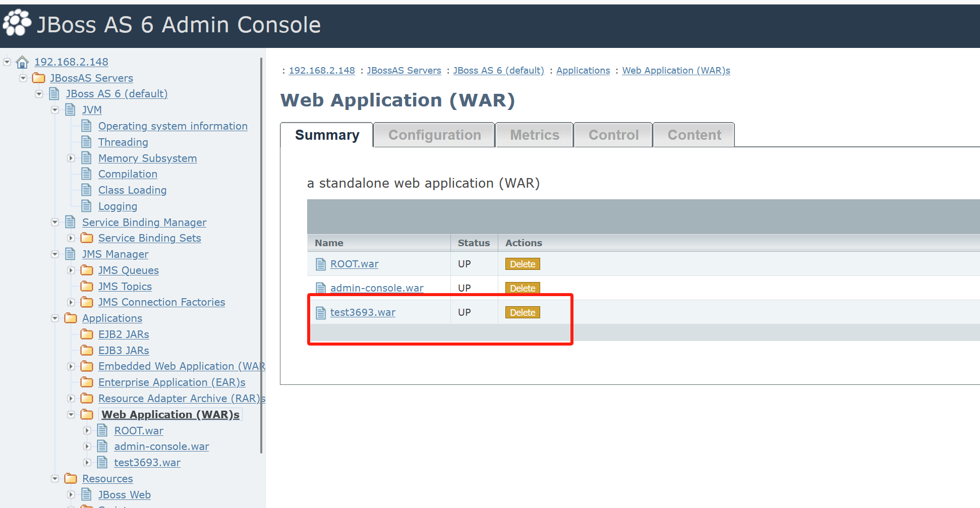
Task: Open ROOT.war link in the table
Action: coord(354,264)
